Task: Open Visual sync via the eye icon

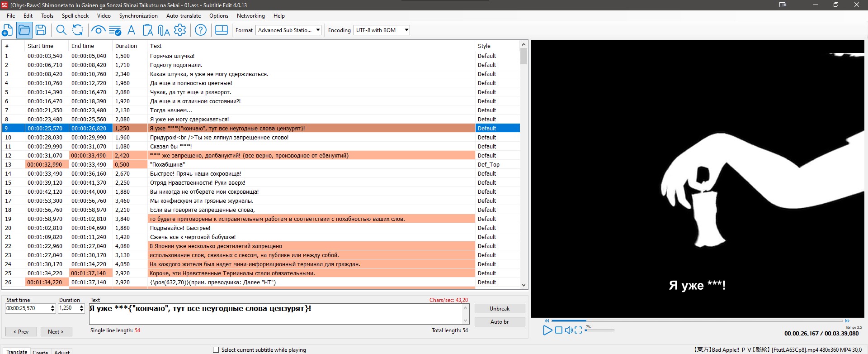Action: [x=98, y=30]
